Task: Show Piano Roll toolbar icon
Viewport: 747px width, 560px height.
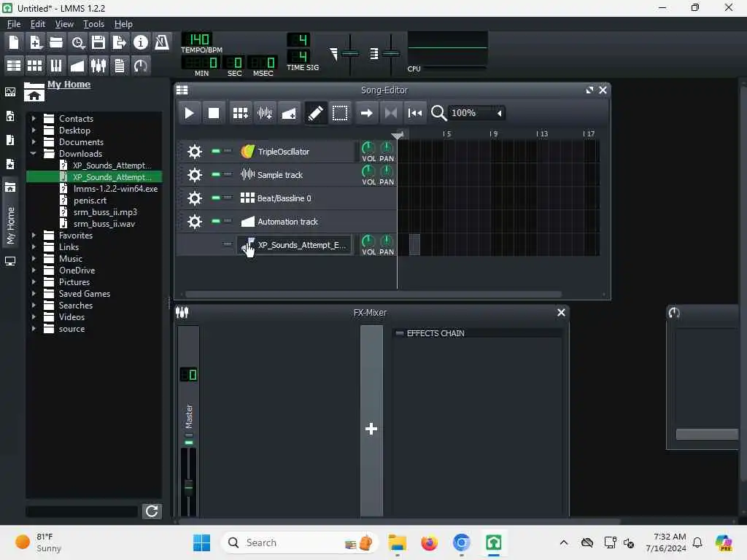Action: (56, 65)
